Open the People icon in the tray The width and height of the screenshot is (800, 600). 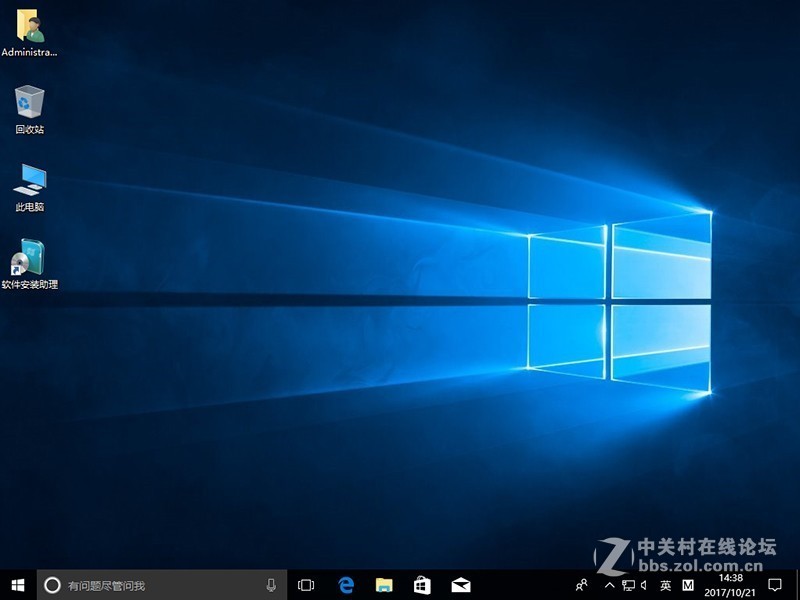pos(581,585)
